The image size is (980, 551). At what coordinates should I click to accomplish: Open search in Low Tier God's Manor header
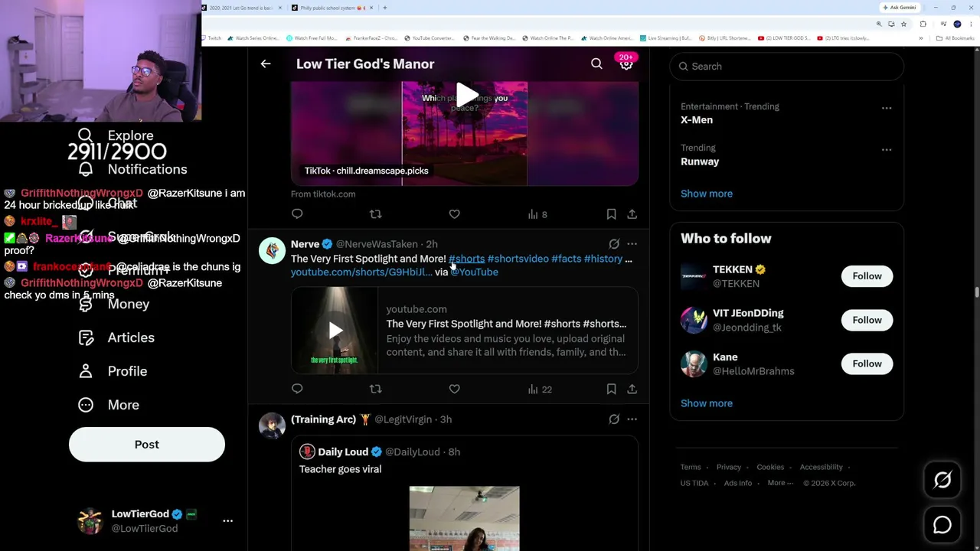click(x=596, y=64)
